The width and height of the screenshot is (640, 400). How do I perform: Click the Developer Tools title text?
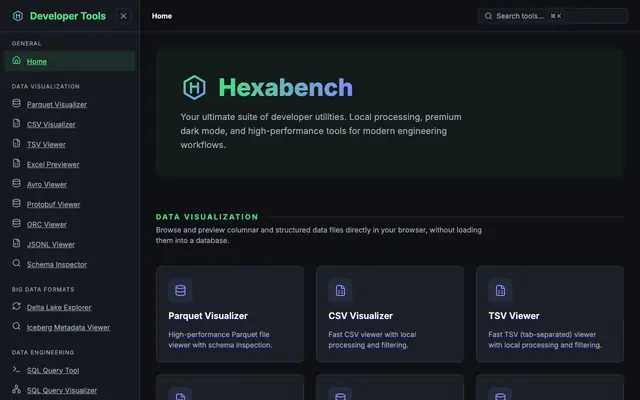68,16
